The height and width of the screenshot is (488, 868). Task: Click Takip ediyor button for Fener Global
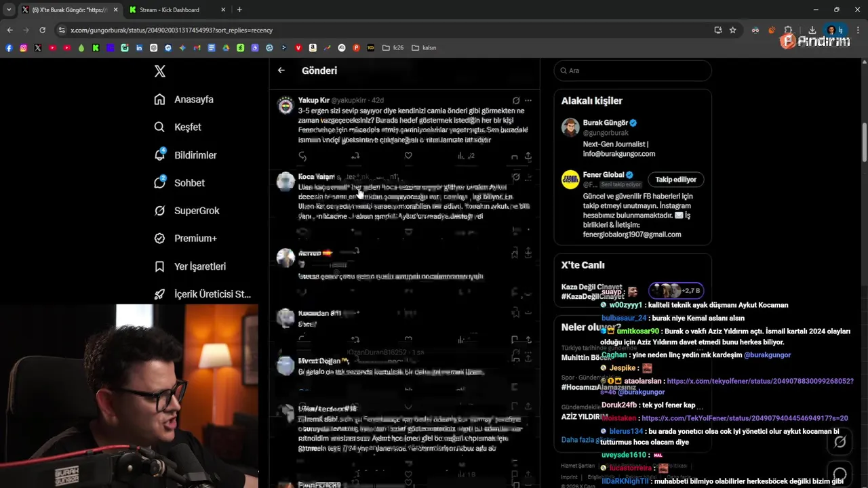coord(675,180)
